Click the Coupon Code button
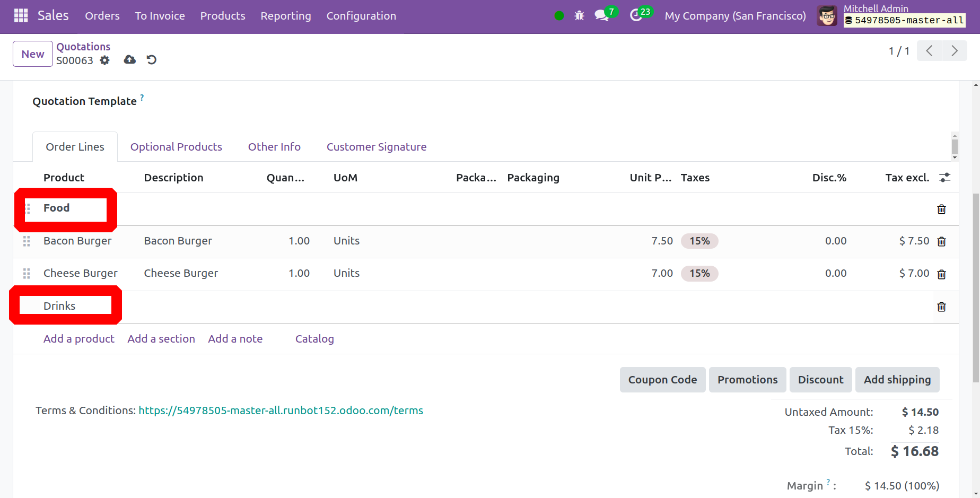Screen dimensions: 980x498 (662, 380)
